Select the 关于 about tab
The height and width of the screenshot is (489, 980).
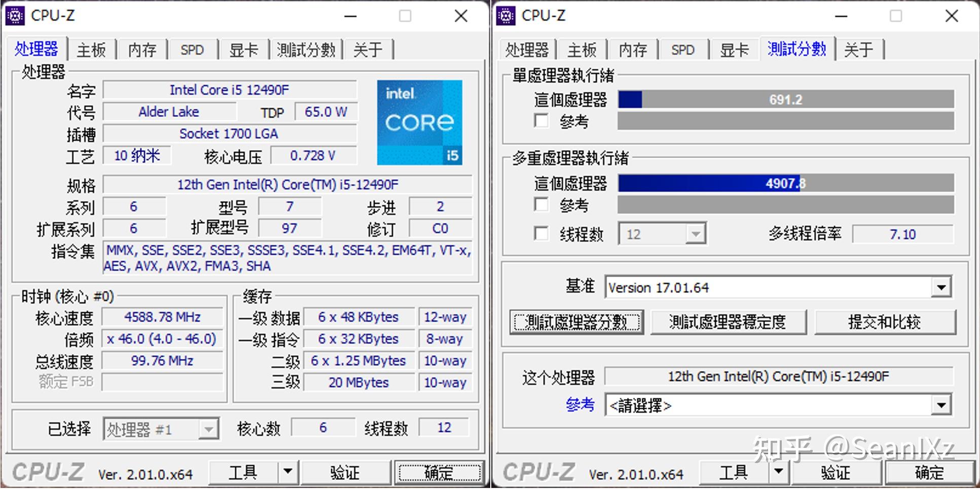click(x=368, y=49)
